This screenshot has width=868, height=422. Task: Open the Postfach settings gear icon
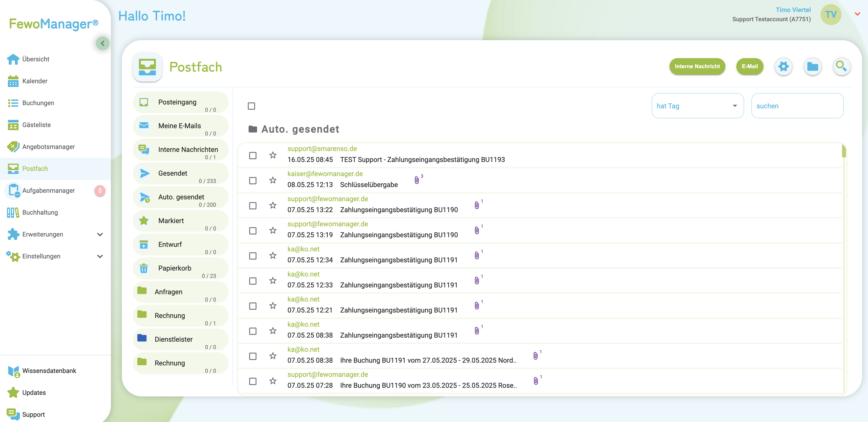[784, 66]
